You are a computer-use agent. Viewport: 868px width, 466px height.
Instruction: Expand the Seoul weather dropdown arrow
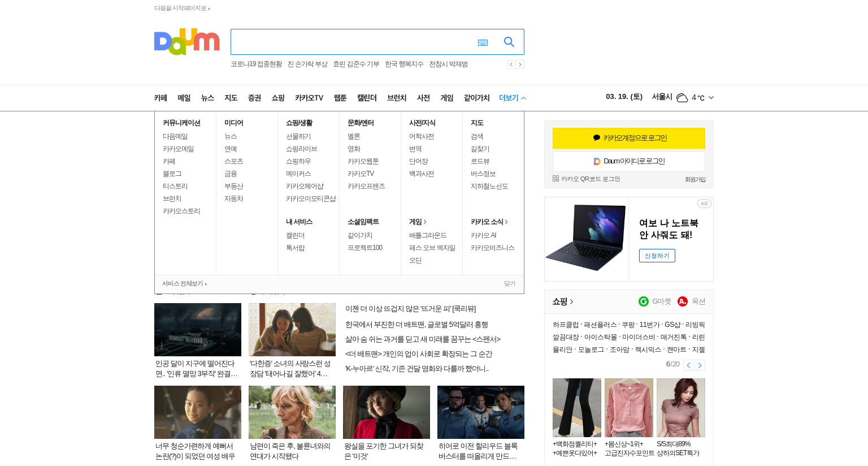pos(711,98)
